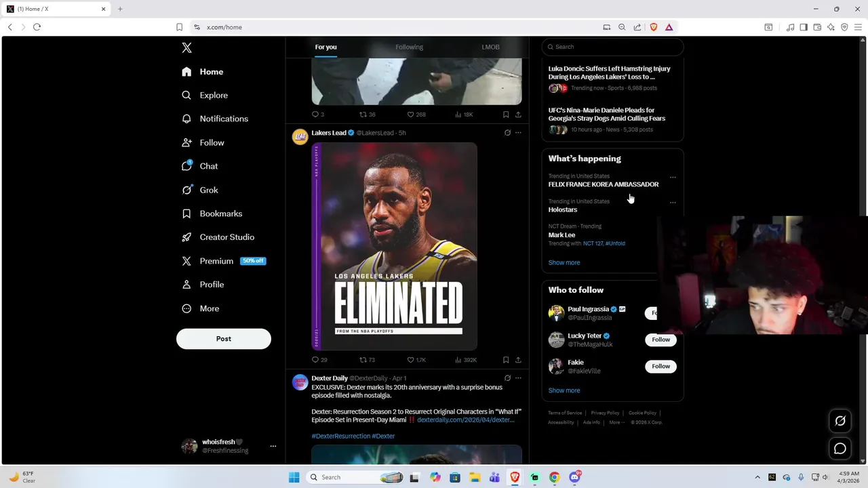
Task: Click the X search input field
Action: pyautogui.click(x=612, y=47)
